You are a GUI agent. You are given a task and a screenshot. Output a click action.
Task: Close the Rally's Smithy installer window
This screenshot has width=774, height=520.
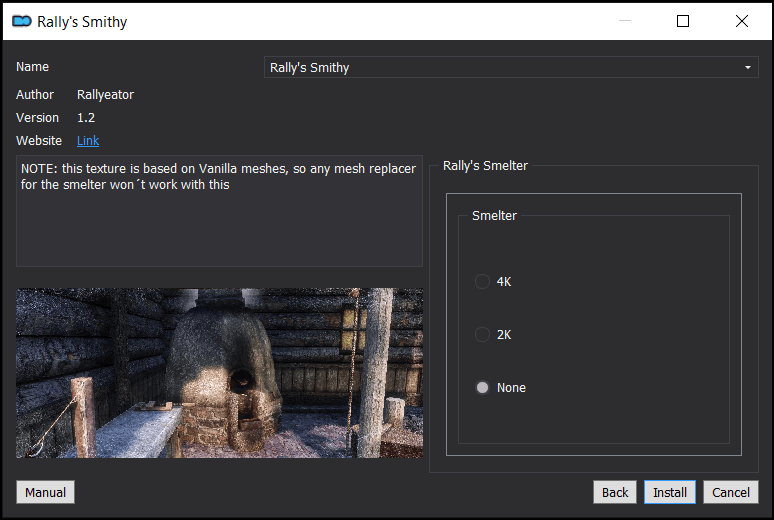pos(741,21)
